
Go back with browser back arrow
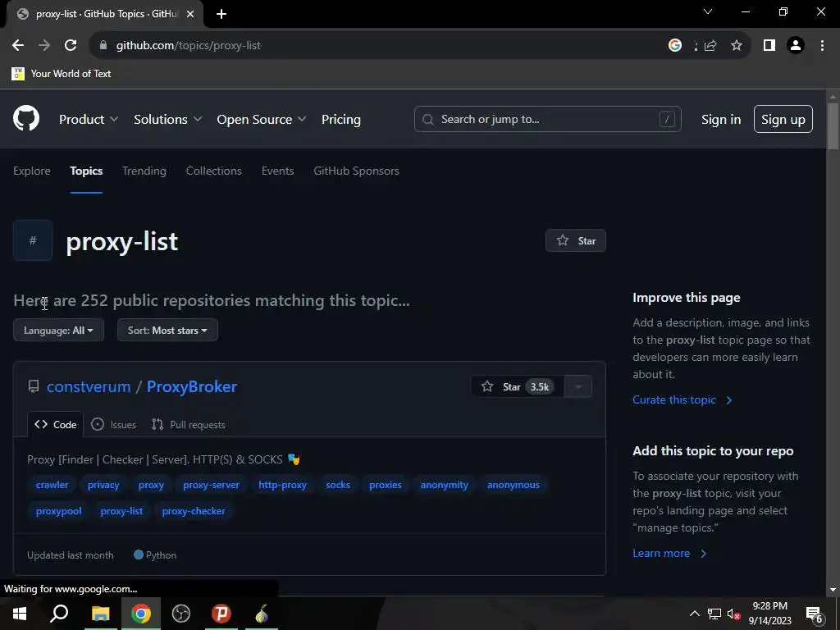pyautogui.click(x=18, y=46)
